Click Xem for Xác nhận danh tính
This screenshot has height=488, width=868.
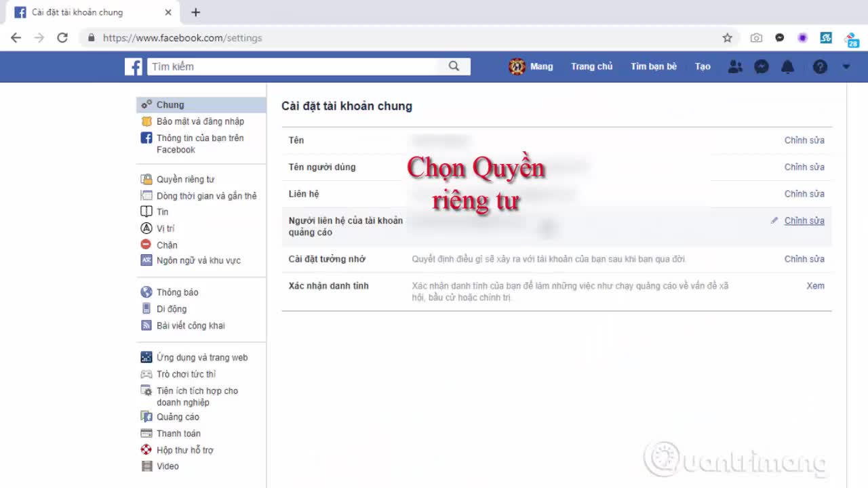pos(815,286)
